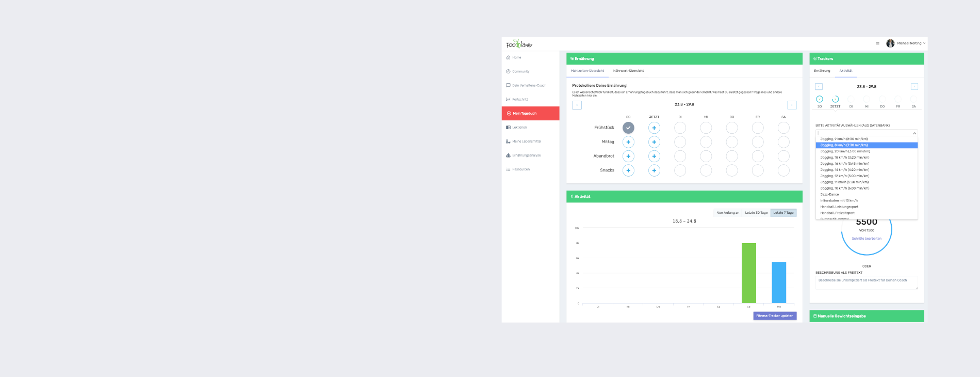
Task: Click the Home icon in sidebar
Action: pos(508,57)
